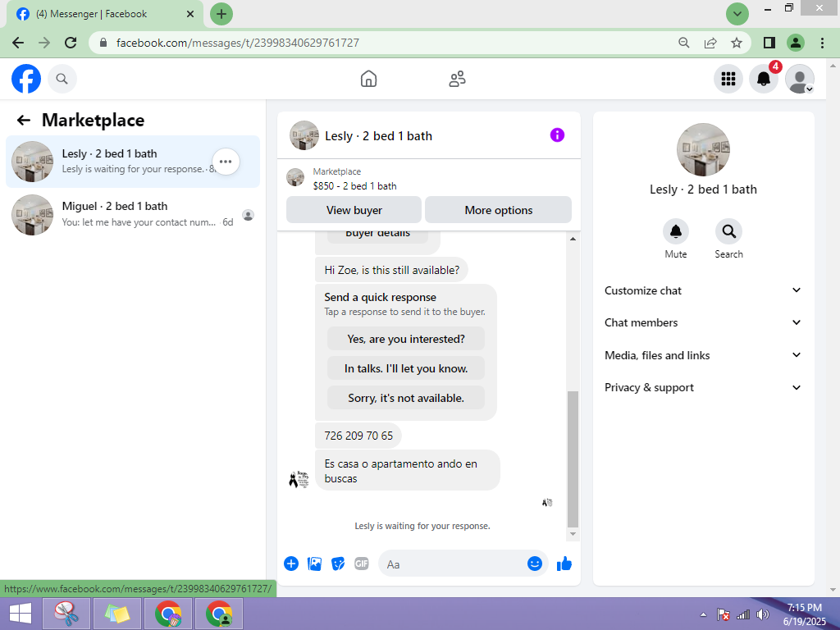840x630 pixels.
Task: Search in conversation magnifier icon
Action: [x=728, y=231]
